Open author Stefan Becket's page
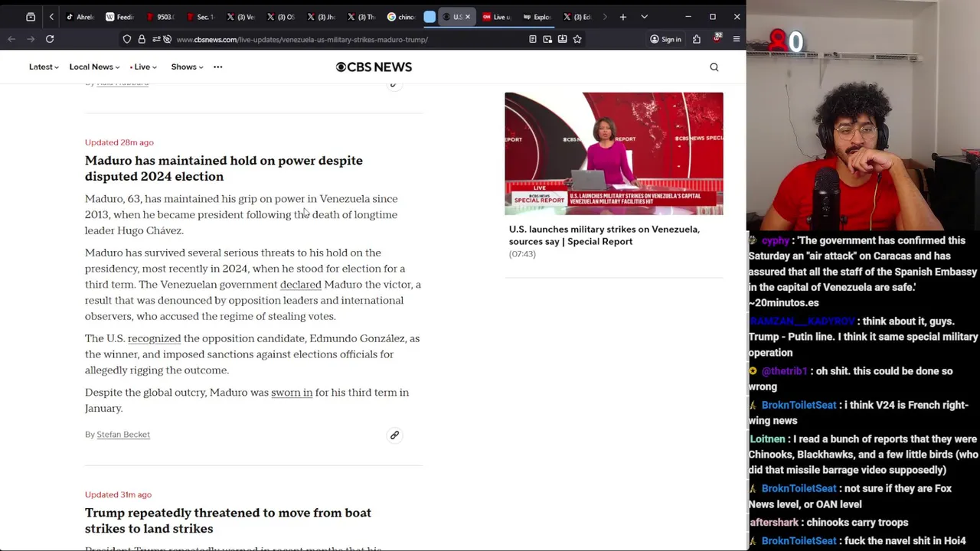Image resolution: width=980 pixels, height=551 pixels. 123,435
